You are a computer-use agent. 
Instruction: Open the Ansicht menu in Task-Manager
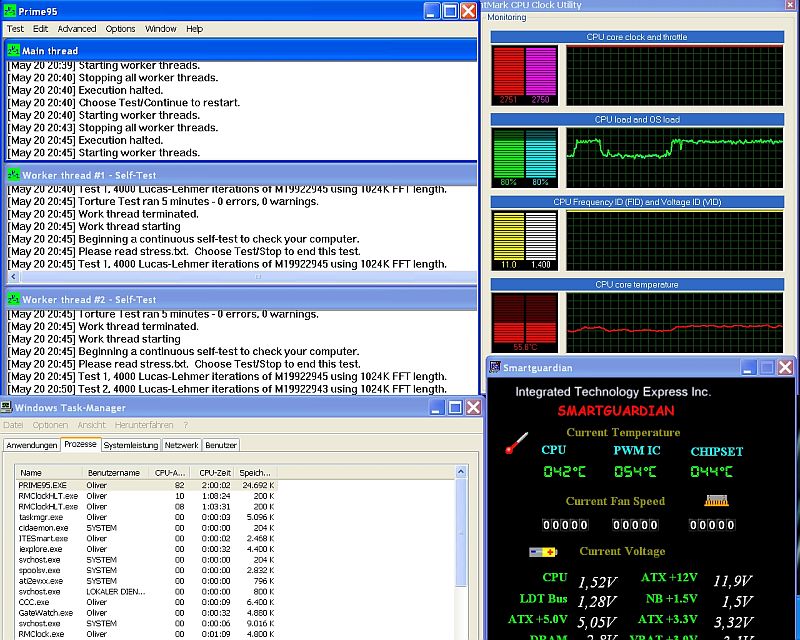tap(91, 425)
